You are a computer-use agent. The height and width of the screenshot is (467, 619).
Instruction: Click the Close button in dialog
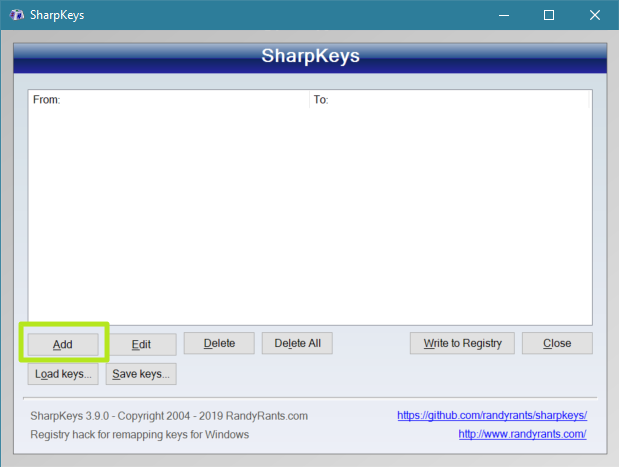pyautogui.click(x=557, y=343)
